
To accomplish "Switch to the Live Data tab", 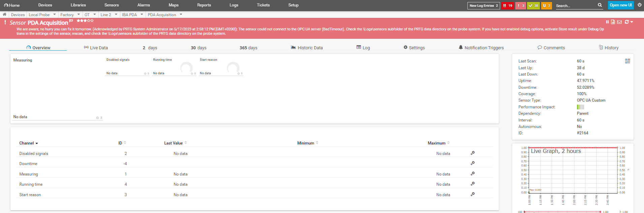I will point(96,48).
